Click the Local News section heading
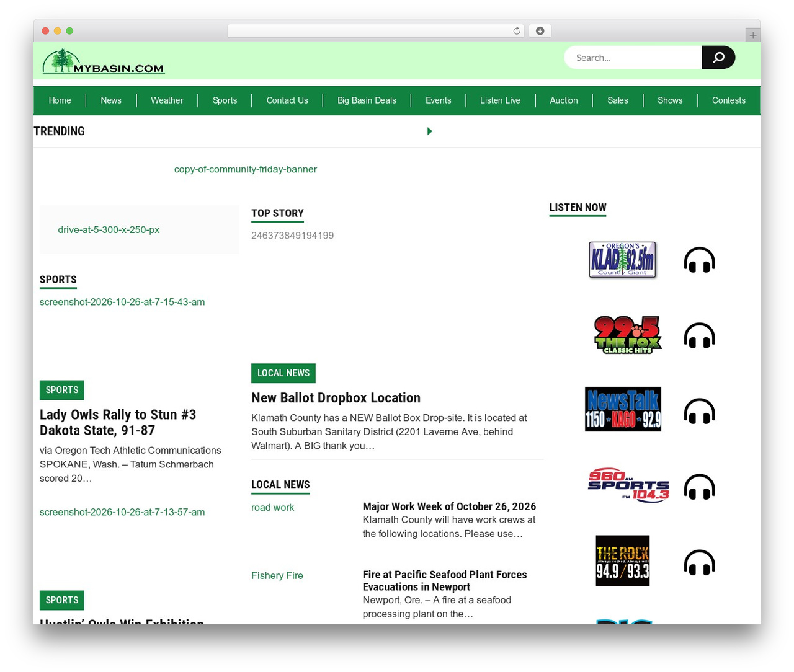Screen dimensions: 794x672 click(280, 485)
